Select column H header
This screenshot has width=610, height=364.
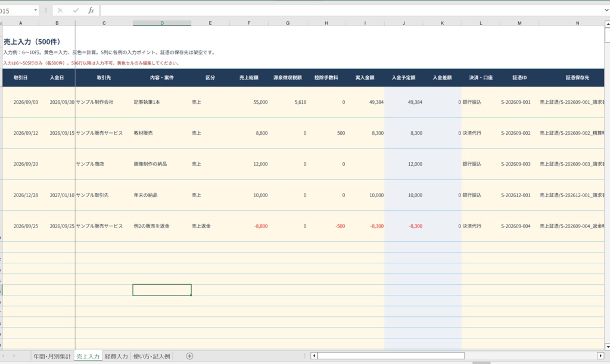pyautogui.click(x=326, y=23)
